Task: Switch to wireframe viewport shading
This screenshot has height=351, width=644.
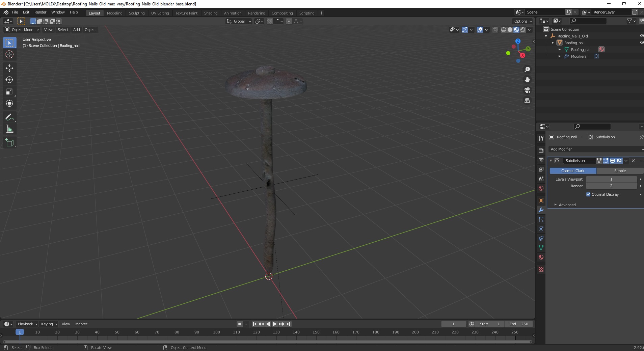Action: (504, 30)
